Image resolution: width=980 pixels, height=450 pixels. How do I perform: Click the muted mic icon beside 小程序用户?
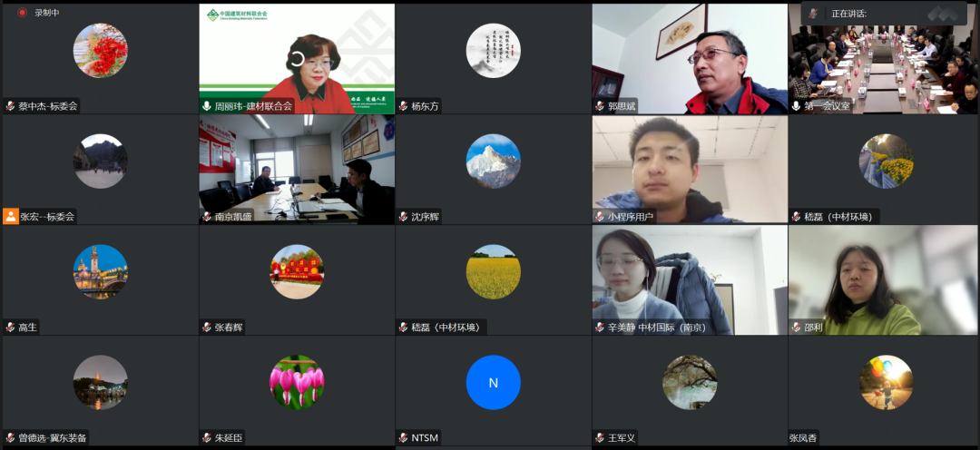click(600, 217)
